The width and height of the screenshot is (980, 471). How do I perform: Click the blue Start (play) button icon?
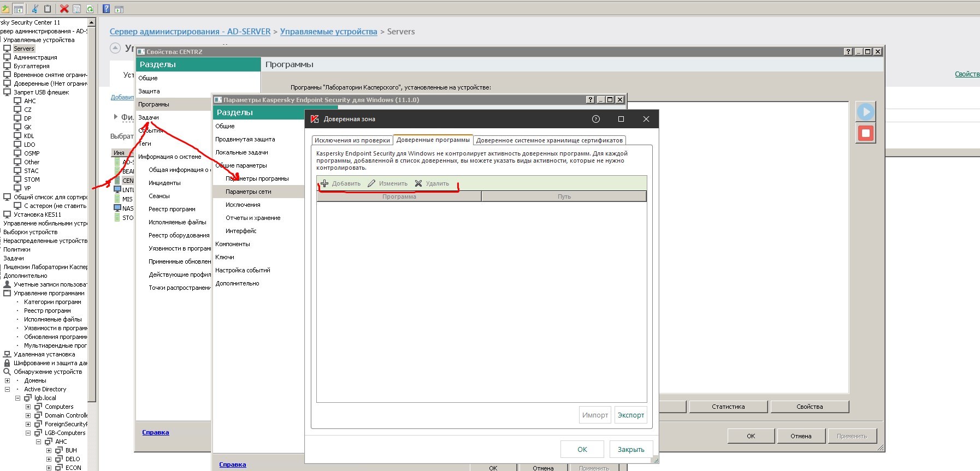coord(866,112)
